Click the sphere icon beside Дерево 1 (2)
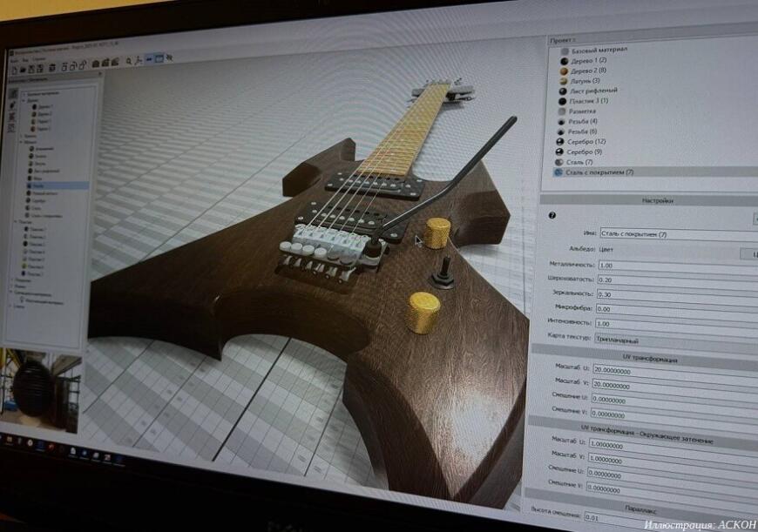Screen dimensions: 758x532 pos(564,61)
